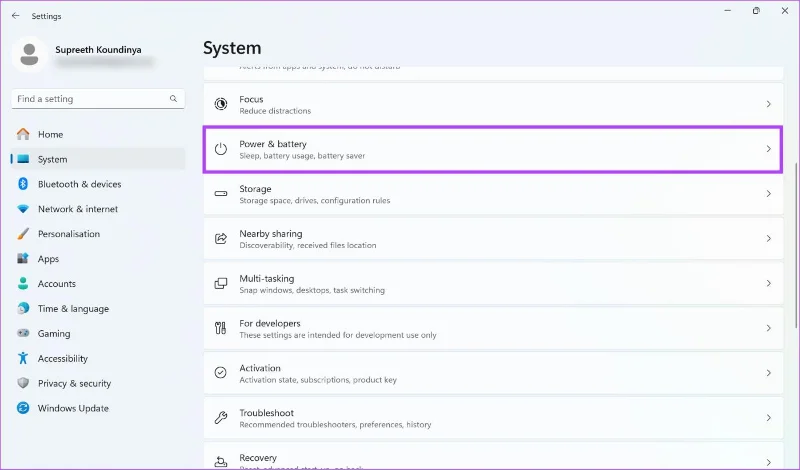
Task: Click the Multi-tasking windows icon
Action: pos(220,283)
